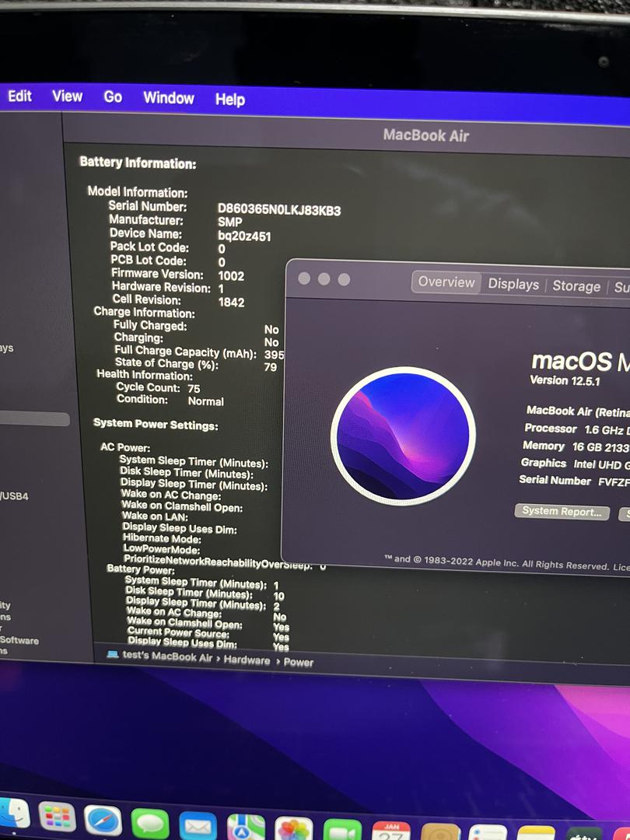Click the firmware version value 1002
630x840 pixels.
tap(232, 276)
